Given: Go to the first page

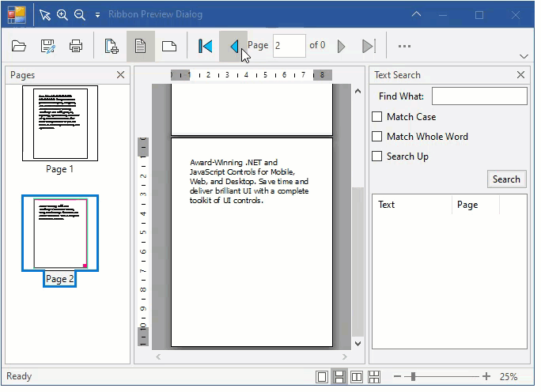Looking at the screenshot, I should click(205, 46).
